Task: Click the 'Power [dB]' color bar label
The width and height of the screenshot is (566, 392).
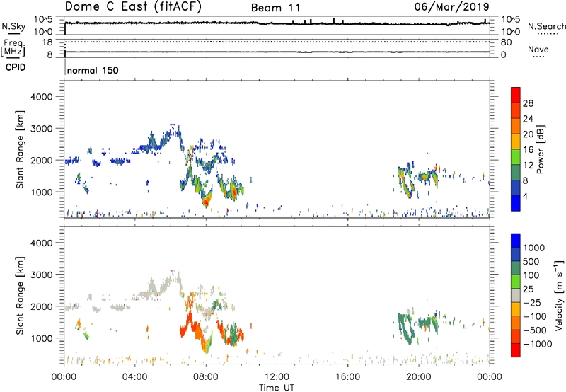Action: tap(540, 149)
